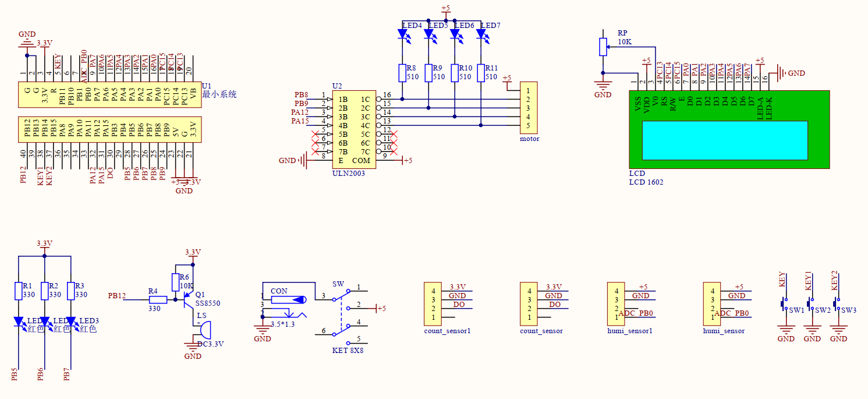Click the VSS pin label on LCD

638,105
